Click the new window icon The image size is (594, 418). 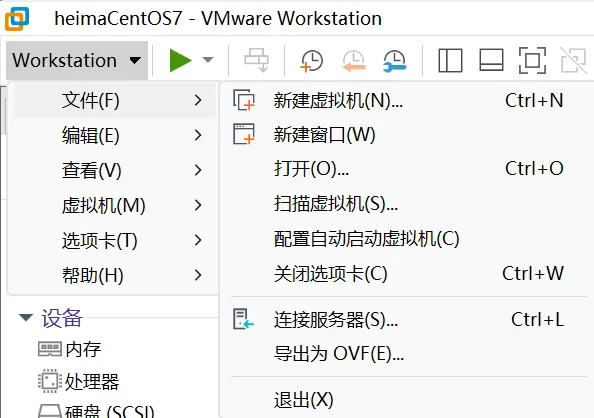(x=244, y=134)
